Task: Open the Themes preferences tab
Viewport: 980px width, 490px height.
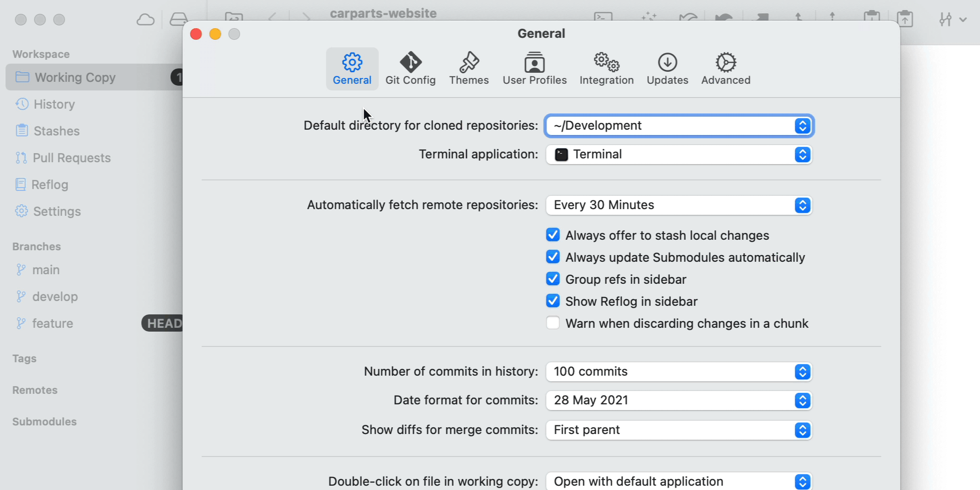Action: [468, 68]
